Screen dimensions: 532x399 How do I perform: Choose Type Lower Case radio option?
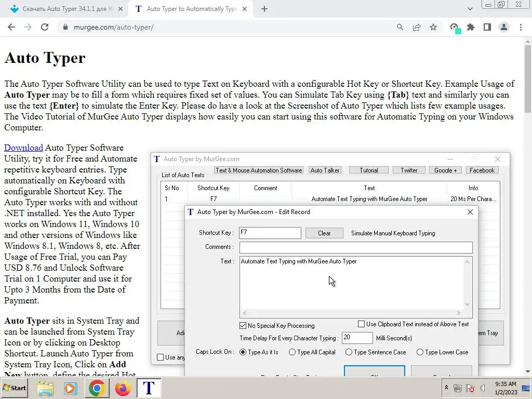(x=420, y=352)
